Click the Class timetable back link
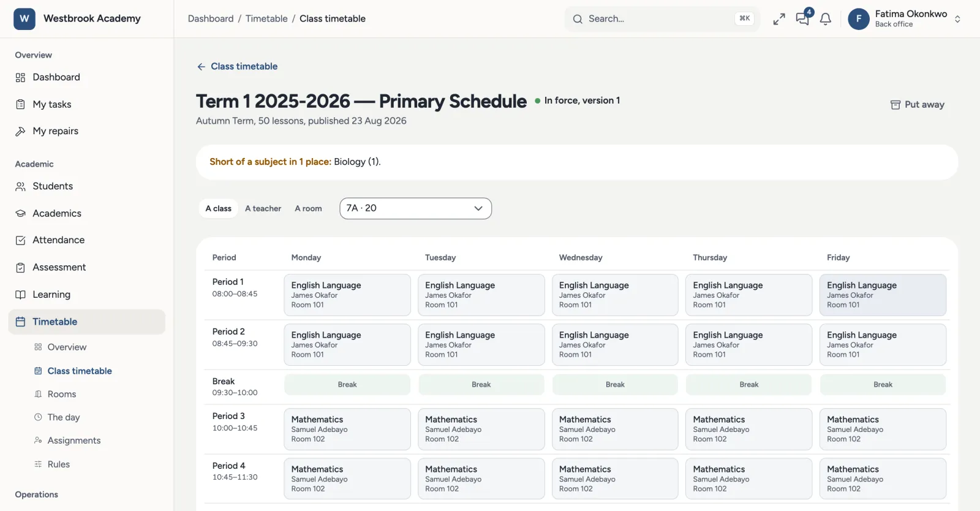The height and width of the screenshot is (511, 980). [x=237, y=66]
